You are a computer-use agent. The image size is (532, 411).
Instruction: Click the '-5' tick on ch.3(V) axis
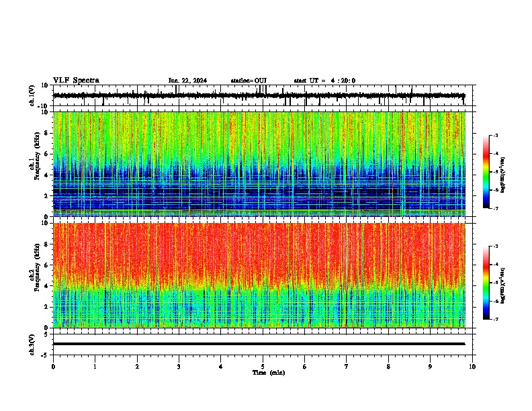click(x=45, y=355)
